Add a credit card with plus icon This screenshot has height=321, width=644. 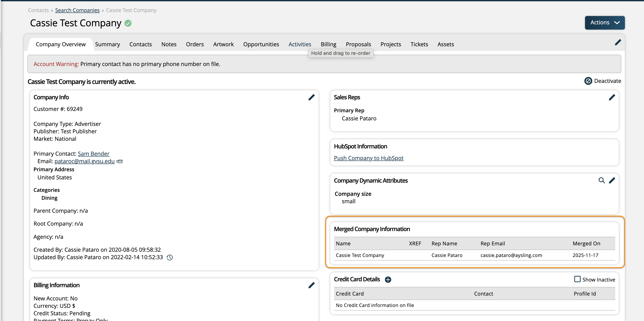(x=388, y=280)
